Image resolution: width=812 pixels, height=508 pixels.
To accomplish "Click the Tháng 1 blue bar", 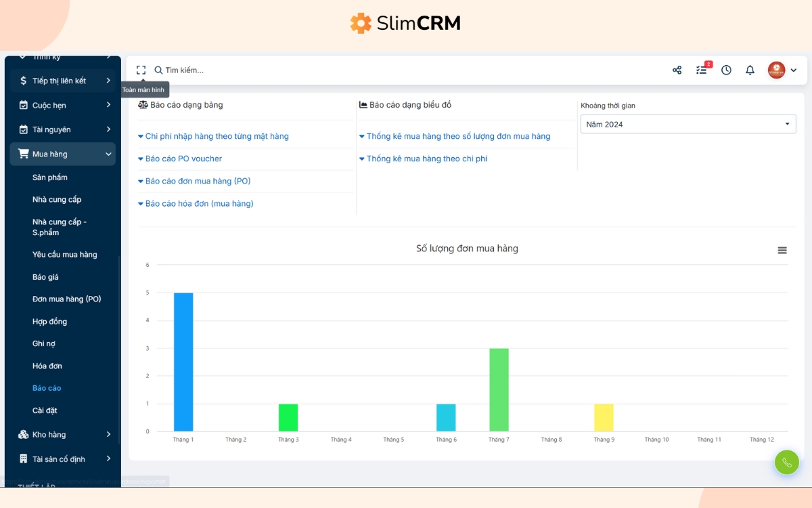I will tap(183, 362).
